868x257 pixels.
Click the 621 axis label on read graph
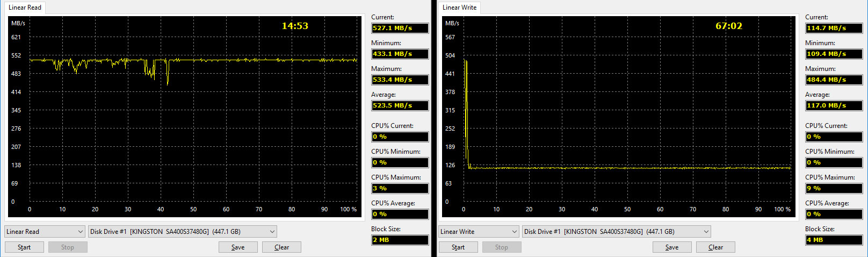click(x=16, y=37)
